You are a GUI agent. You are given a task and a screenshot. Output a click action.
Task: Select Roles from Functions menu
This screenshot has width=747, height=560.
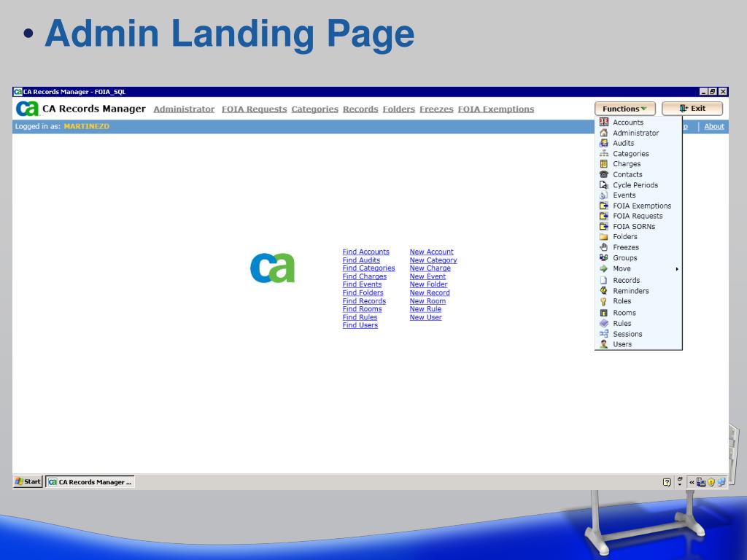(622, 301)
